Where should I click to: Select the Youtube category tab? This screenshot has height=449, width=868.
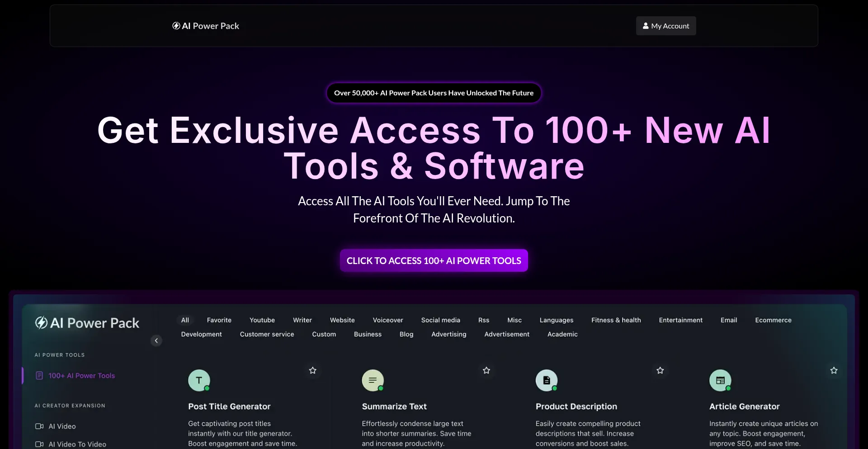click(x=262, y=320)
